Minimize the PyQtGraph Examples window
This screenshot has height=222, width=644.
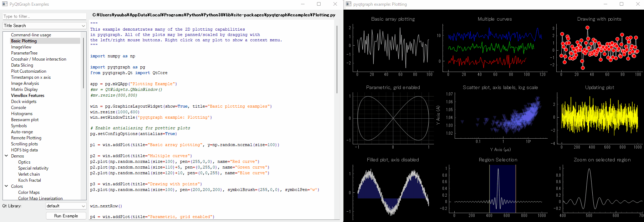click(303, 4)
